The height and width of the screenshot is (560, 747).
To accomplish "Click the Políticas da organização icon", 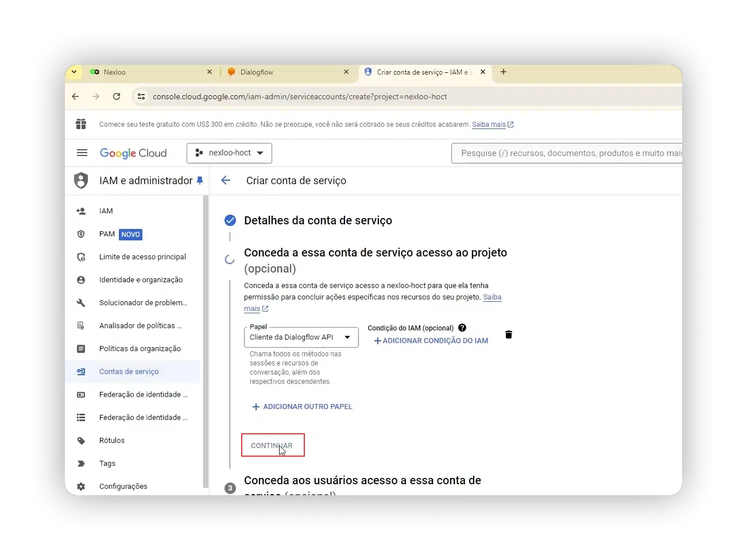I will click(81, 349).
